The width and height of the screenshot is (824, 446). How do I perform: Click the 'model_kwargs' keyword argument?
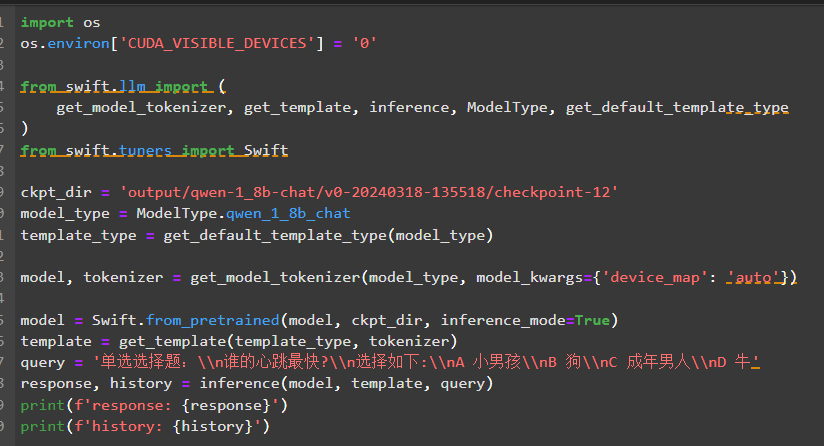527,277
